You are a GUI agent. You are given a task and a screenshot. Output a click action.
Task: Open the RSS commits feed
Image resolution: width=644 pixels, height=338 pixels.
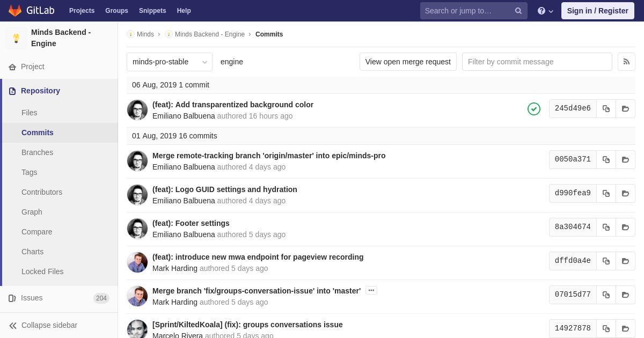pyautogui.click(x=626, y=62)
